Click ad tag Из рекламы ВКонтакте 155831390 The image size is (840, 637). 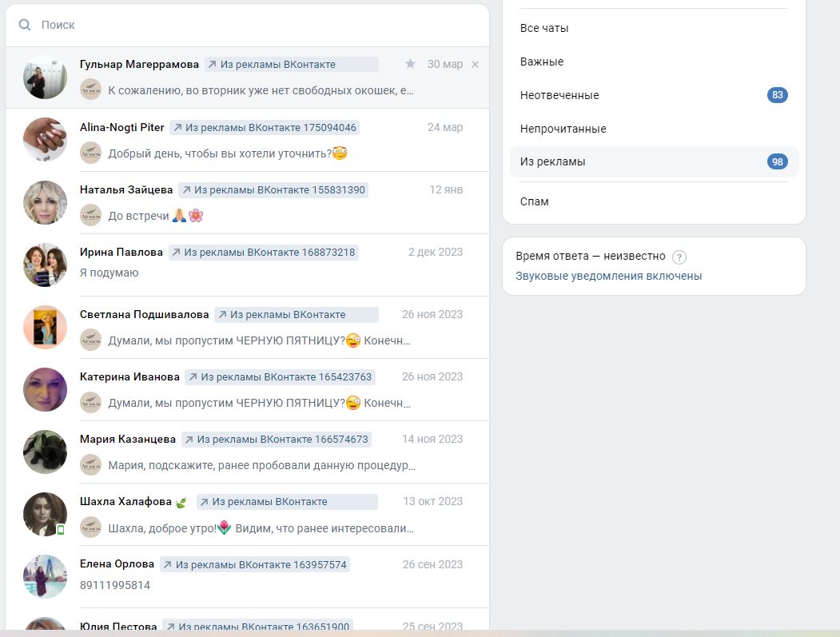[273, 189]
